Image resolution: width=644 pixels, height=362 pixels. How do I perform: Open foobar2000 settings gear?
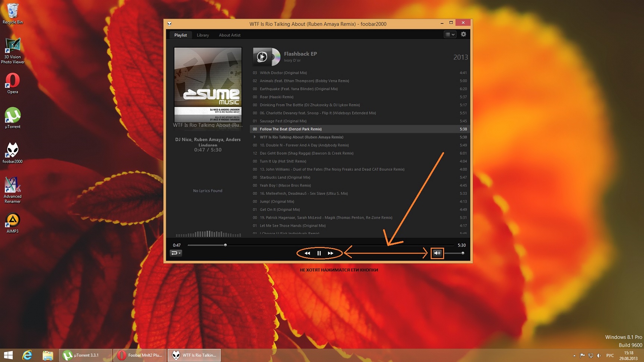(463, 34)
